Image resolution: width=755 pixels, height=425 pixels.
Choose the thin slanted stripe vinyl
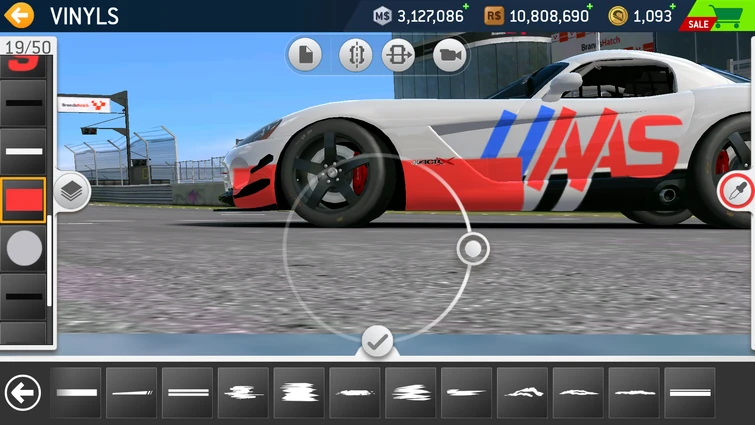(131, 393)
